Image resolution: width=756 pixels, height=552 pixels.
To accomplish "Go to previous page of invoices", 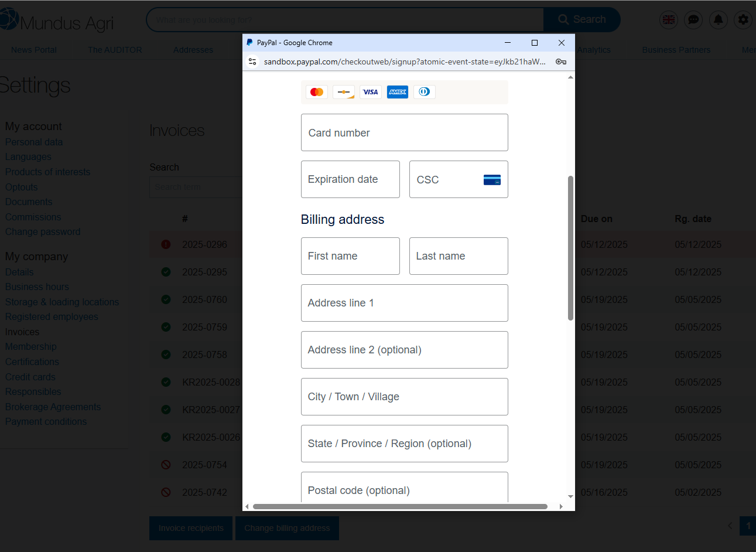I will [x=730, y=526].
